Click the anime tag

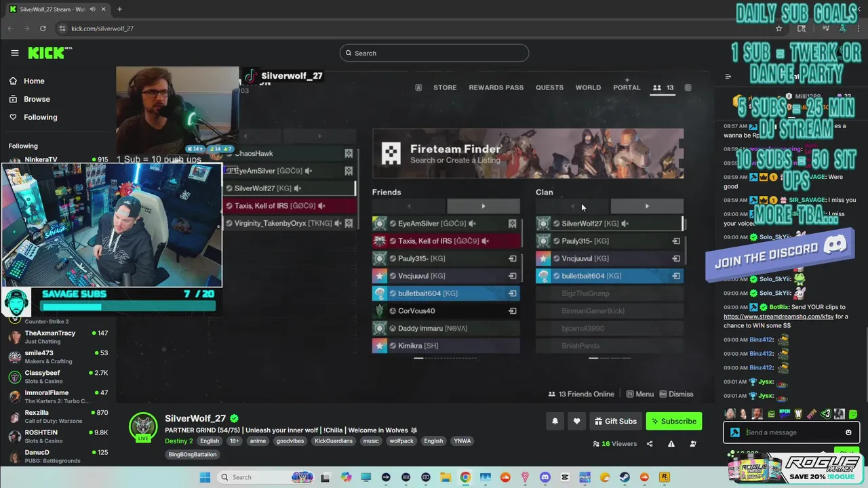258,441
